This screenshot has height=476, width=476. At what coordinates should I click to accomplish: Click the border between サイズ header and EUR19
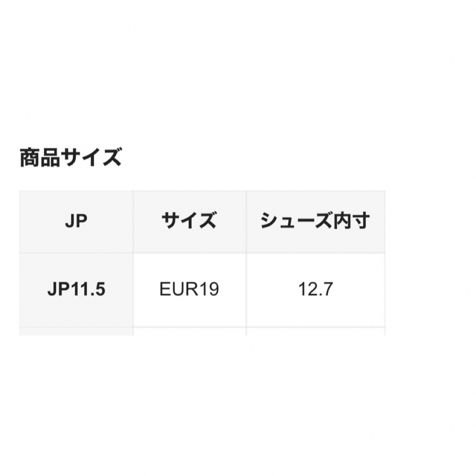coord(190,253)
